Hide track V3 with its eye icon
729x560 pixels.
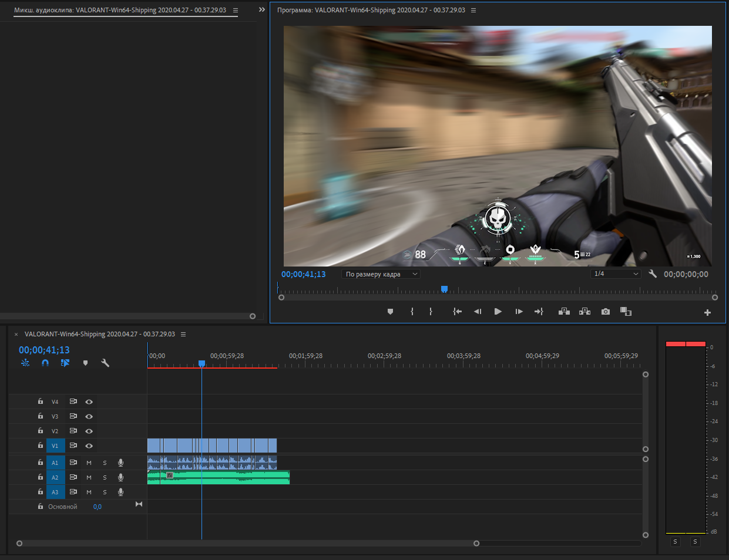point(89,416)
